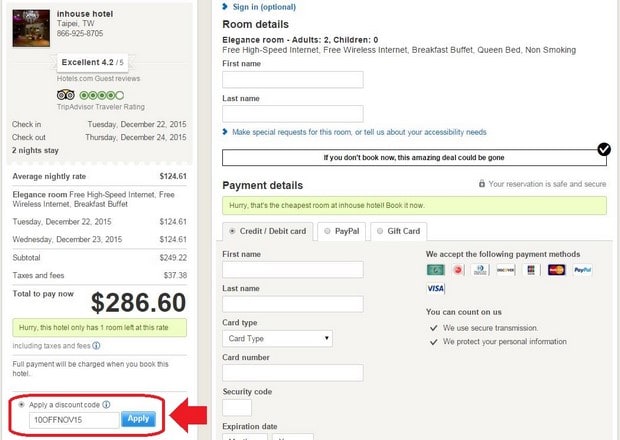Open the Card Type dropdown
This screenshot has width=620, height=440.
click(277, 338)
